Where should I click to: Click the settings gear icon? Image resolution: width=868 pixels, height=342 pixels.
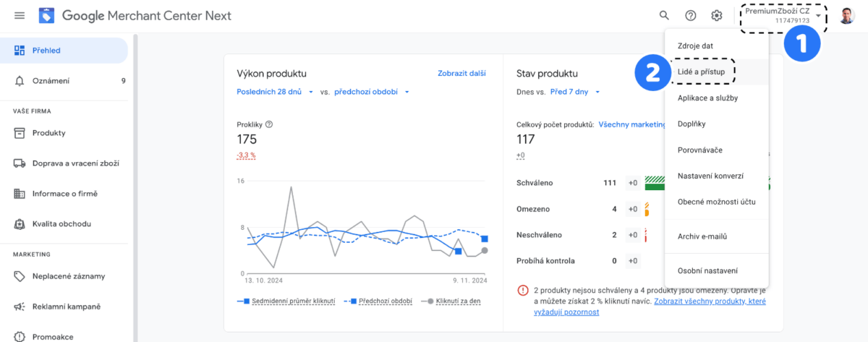coord(716,15)
